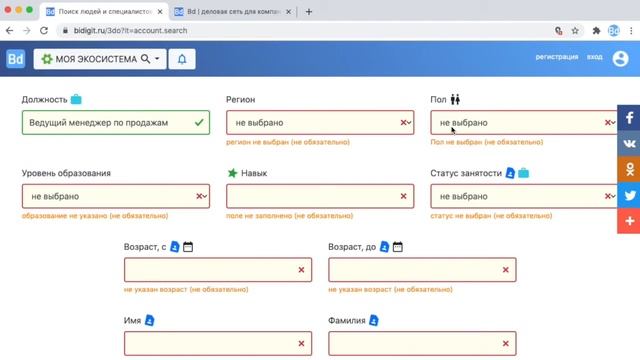Screen dimensions: 640x360
Task: Open the Bd extension icon in toolbar
Action: [613, 31]
